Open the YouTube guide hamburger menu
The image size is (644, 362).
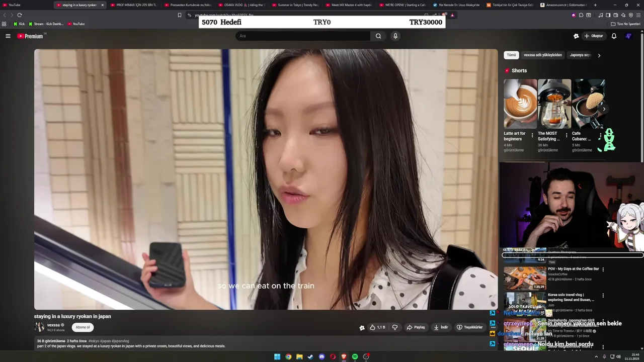[8, 36]
